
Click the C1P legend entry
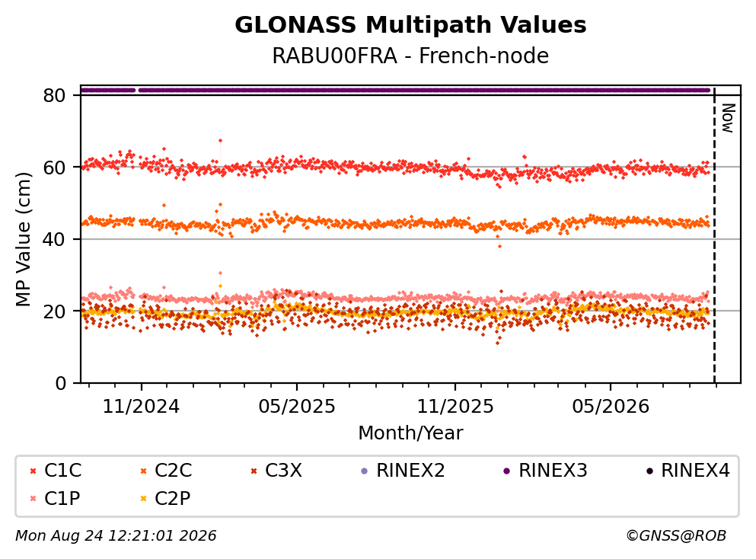(x=55, y=498)
